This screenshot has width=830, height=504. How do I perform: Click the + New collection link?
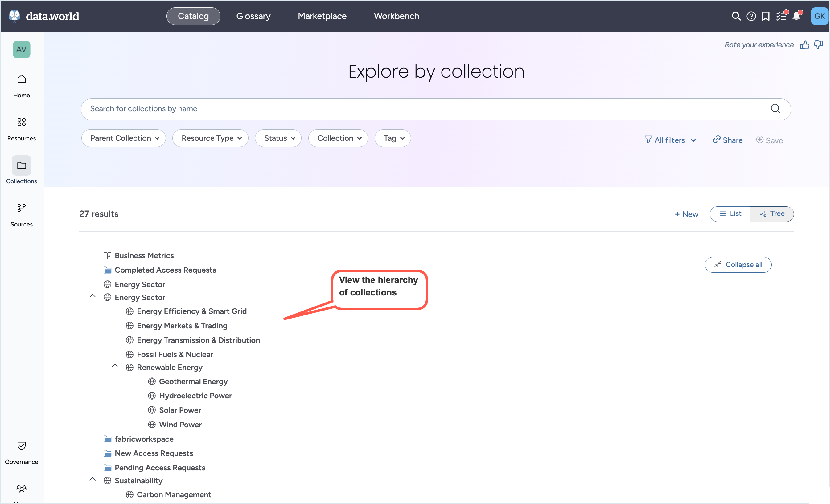point(686,214)
